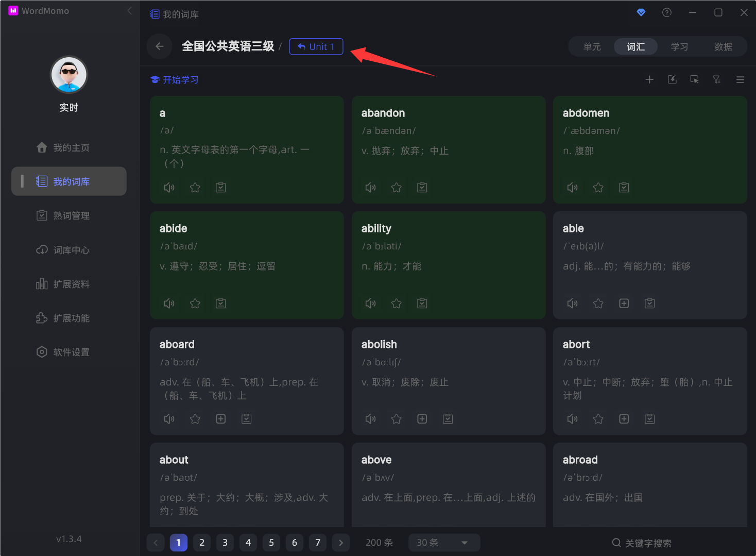Play audio for the word abort
Viewport: 756px width, 556px height.
572,419
